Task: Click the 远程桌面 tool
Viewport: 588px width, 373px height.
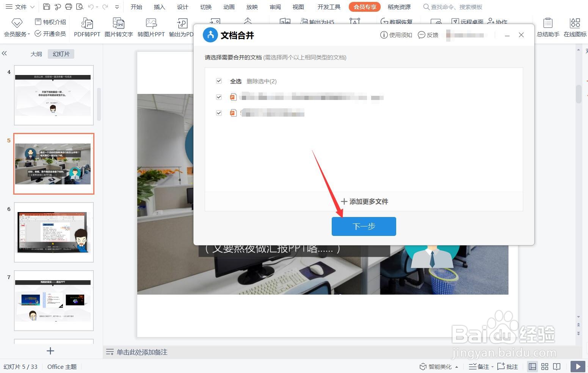Action: [x=467, y=22]
